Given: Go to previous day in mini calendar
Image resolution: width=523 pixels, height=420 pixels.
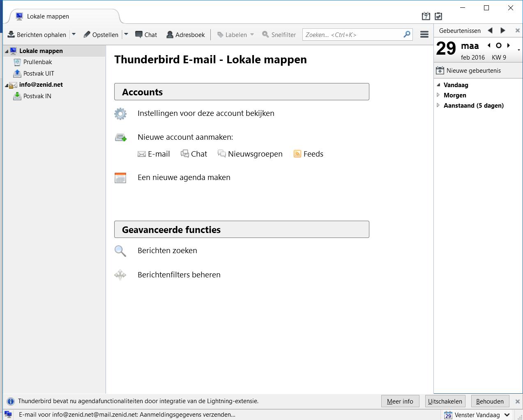Looking at the screenshot, I should [x=489, y=46].
